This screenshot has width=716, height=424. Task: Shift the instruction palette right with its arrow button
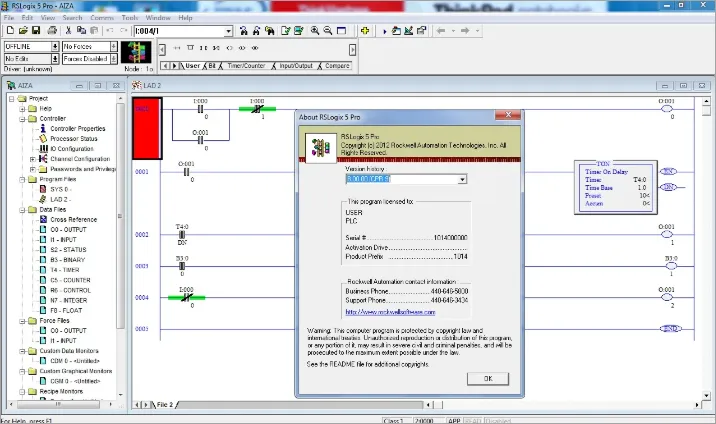[x=352, y=49]
